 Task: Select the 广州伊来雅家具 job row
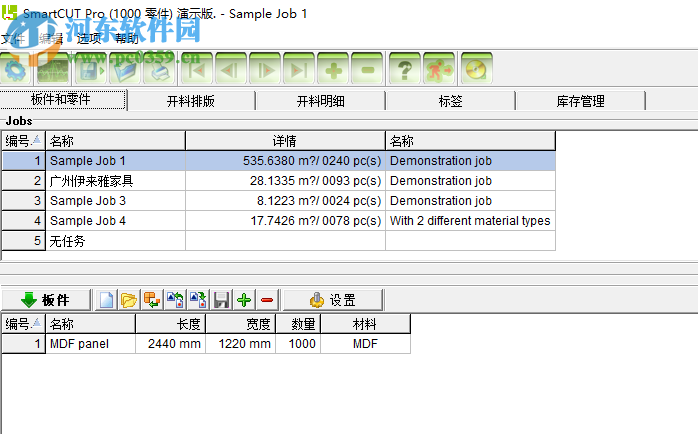tap(279, 181)
